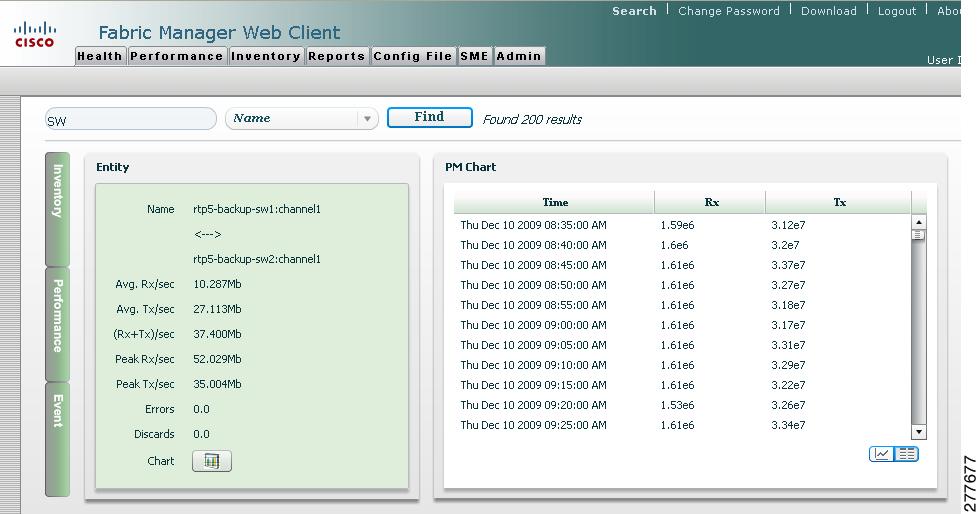Click the scroll down arrow in PM Chart table
This screenshot has height=514, width=980.
pos(918,431)
